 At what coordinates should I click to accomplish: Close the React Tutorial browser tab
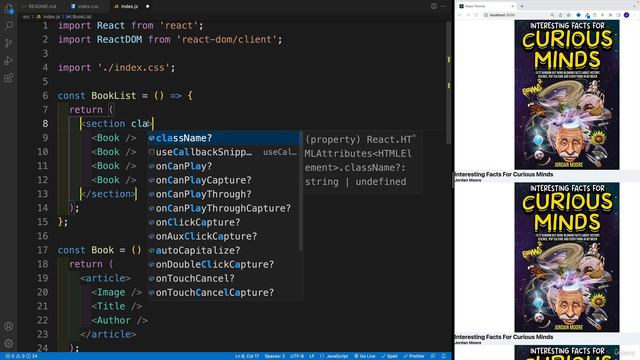513,6
